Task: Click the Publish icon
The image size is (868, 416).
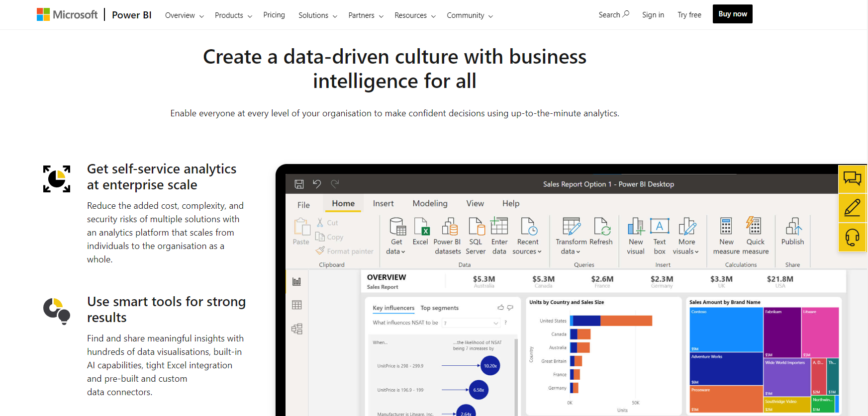Action: point(793,226)
